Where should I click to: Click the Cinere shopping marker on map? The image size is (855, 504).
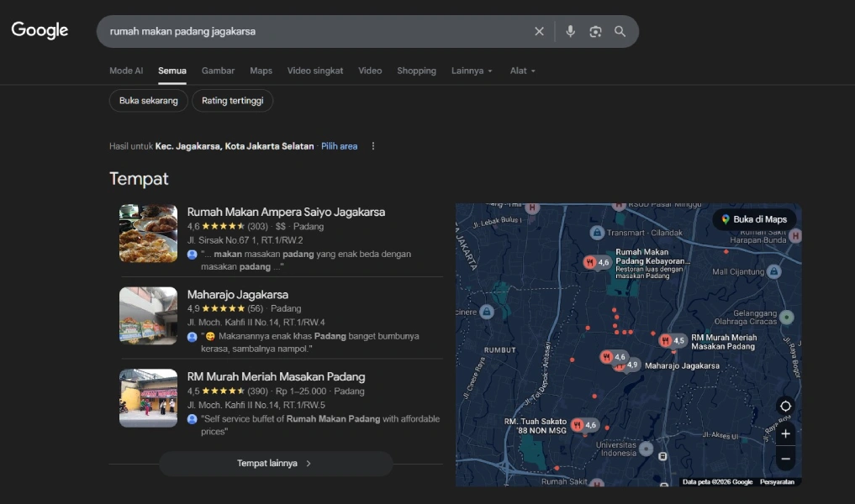[487, 312]
